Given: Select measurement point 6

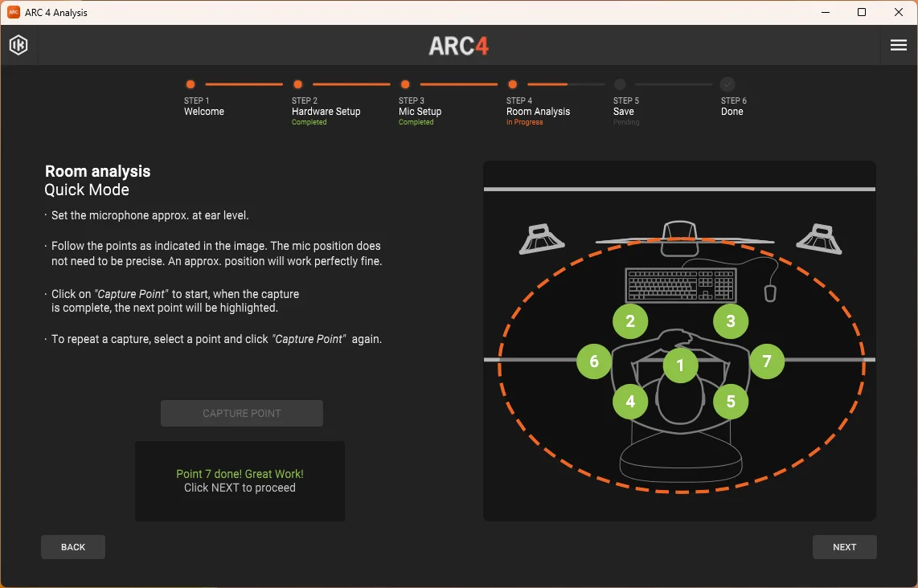Looking at the screenshot, I should coord(594,361).
